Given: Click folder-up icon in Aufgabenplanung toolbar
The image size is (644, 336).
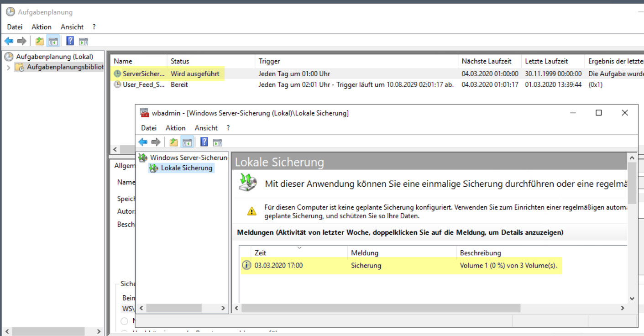Looking at the screenshot, I should tap(40, 42).
